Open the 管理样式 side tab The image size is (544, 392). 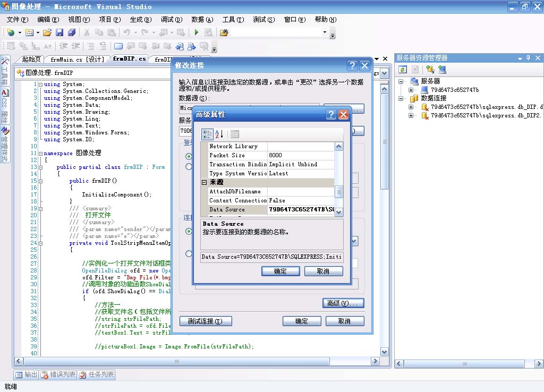[4, 144]
